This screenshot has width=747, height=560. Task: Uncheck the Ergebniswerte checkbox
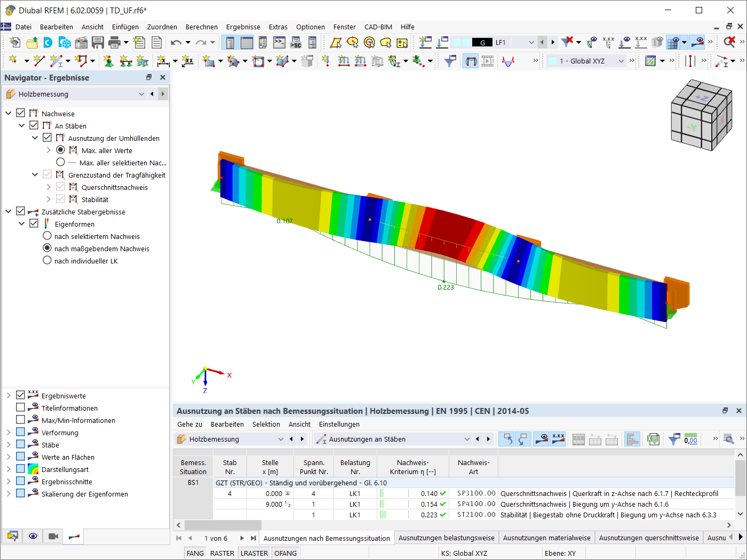[x=21, y=395]
